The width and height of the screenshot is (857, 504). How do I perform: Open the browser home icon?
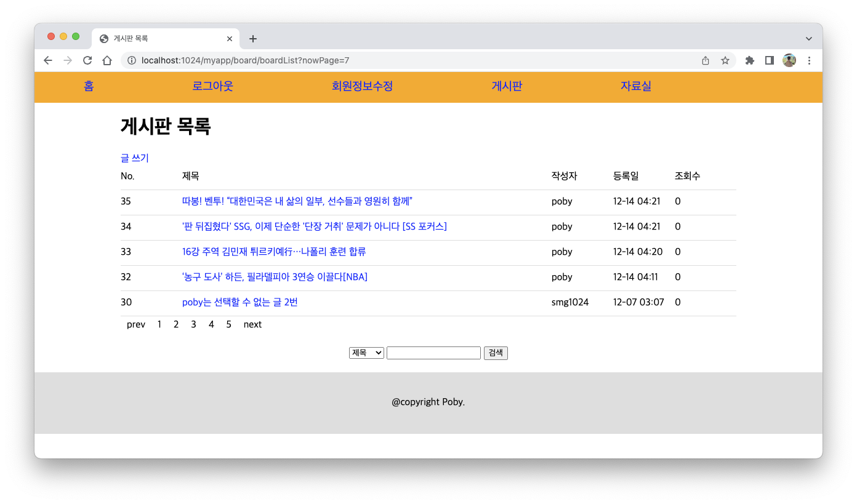point(107,60)
